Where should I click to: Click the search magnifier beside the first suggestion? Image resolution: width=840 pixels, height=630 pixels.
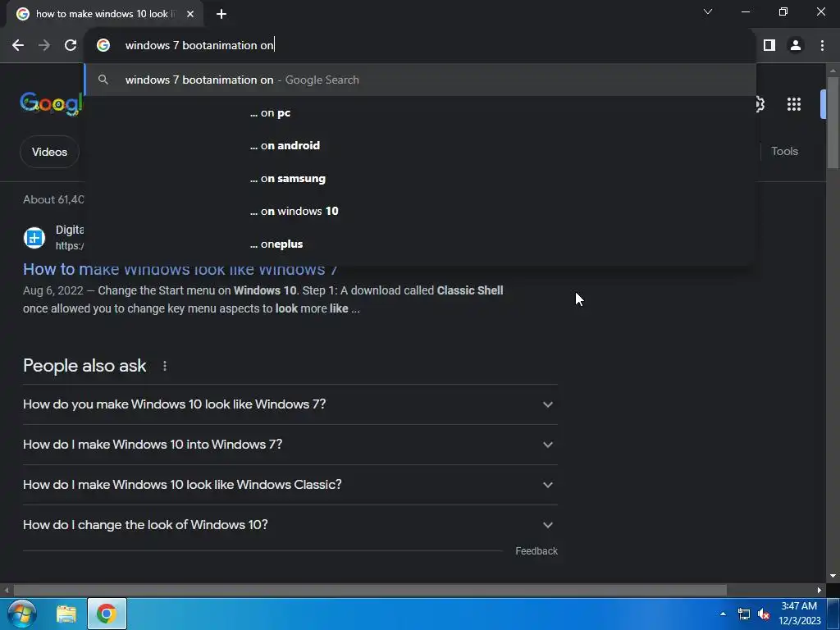tap(103, 80)
